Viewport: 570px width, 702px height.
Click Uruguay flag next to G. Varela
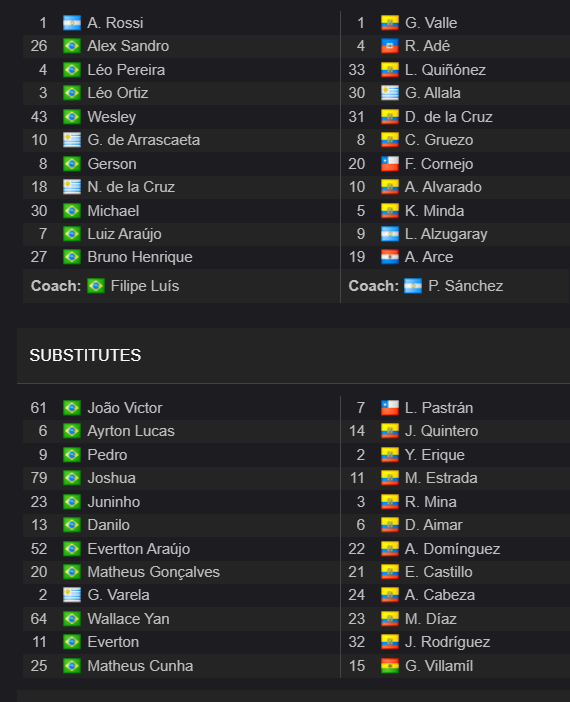point(72,595)
